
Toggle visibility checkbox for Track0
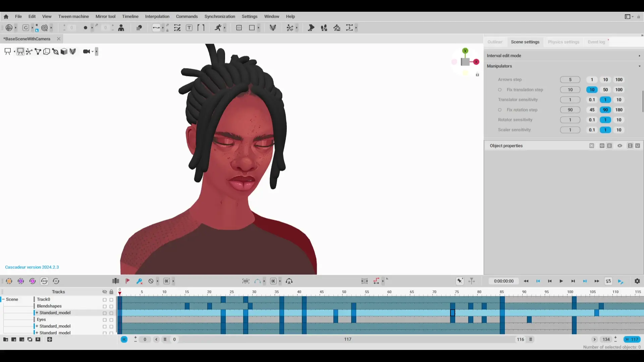pos(105,300)
